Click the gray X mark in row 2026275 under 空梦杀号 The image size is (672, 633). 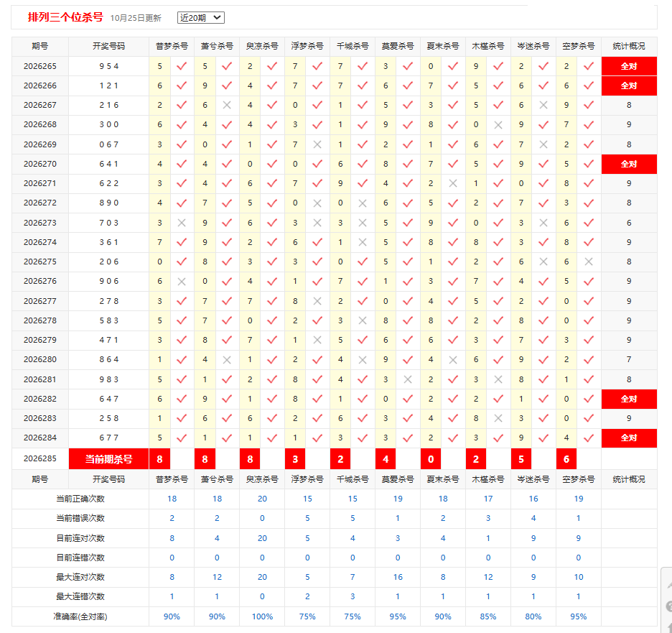tap(589, 262)
